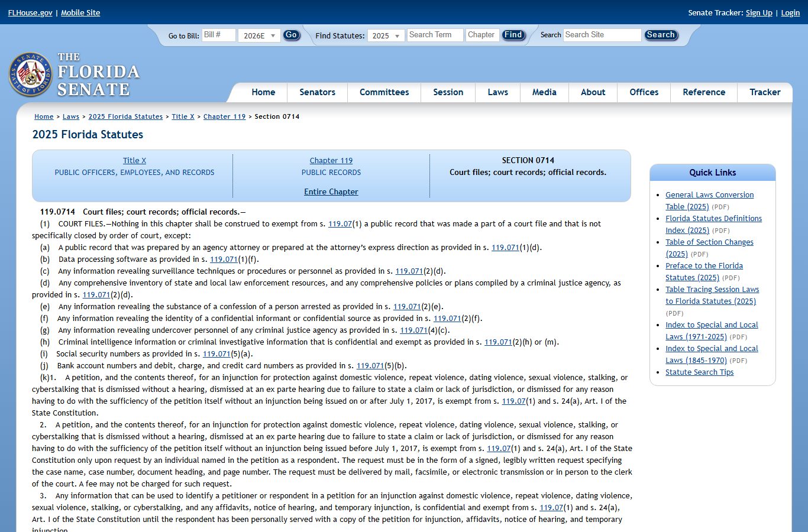Click the Entire Chapter link
Viewport: 808px width, 532px height.
point(331,192)
